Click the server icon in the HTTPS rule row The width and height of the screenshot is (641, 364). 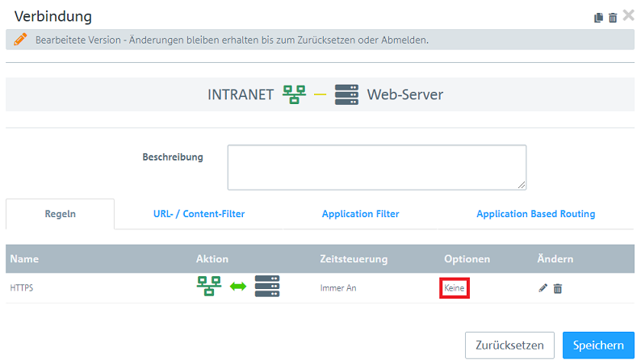click(x=266, y=287)
